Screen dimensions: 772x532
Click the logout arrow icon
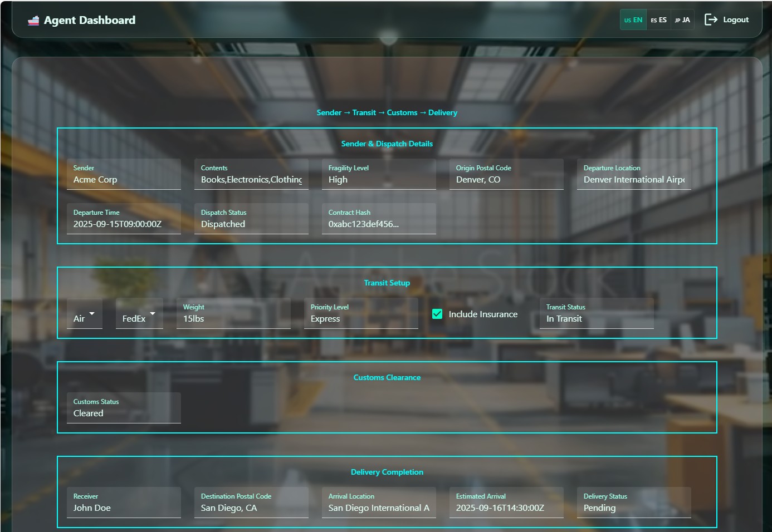(711, 20)
